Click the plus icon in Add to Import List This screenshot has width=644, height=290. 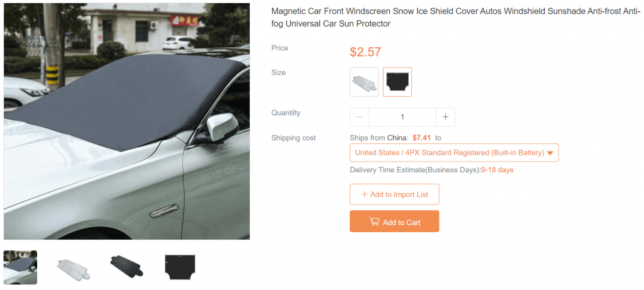point(364,194)
